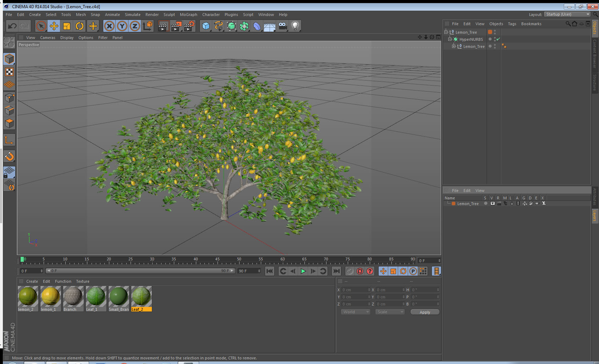Toggle HyperNURBS enabled green checkmark

498,39
